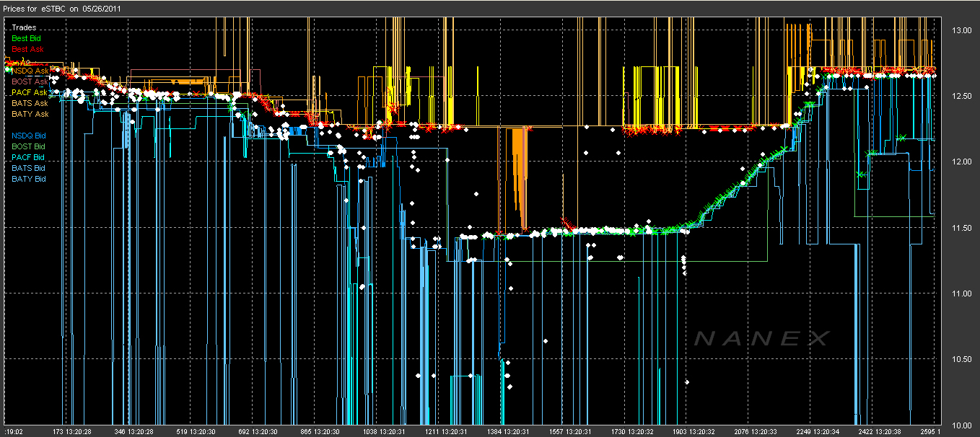Click the '1730 13:20:32' time axis label
This screenshot has height=437, width=980.
[633, 431]
